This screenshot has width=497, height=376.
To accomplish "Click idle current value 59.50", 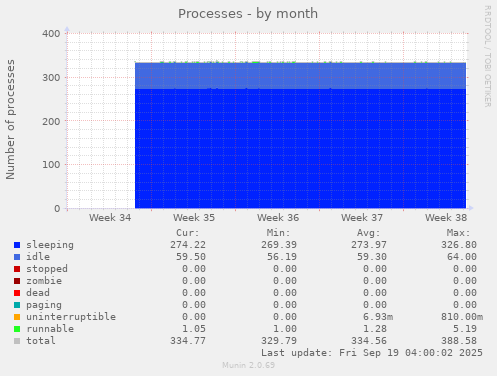I will (191, 257).
